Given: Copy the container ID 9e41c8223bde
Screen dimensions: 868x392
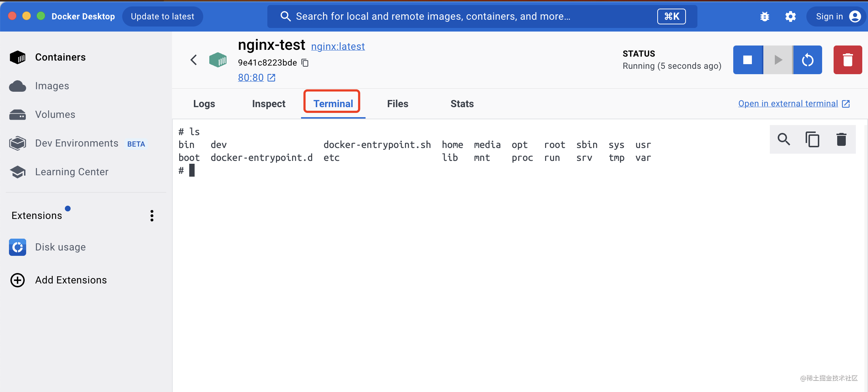Looking at the screenshot, I should pyautogui.click(x=305, y=63).
